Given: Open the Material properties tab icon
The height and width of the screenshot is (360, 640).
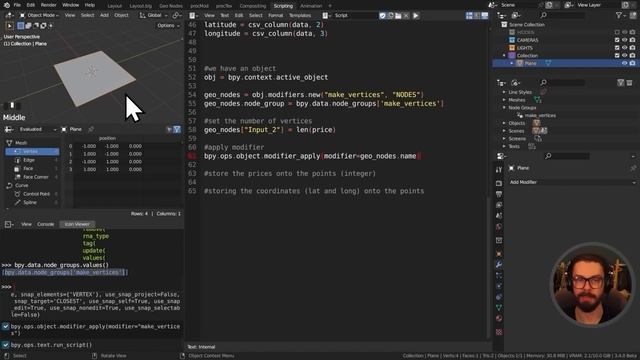Looking at the screenshot, I should pos(499,318).
